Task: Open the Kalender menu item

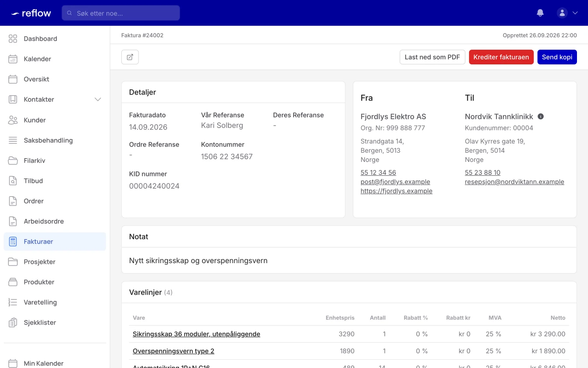Action: [55, 59]
